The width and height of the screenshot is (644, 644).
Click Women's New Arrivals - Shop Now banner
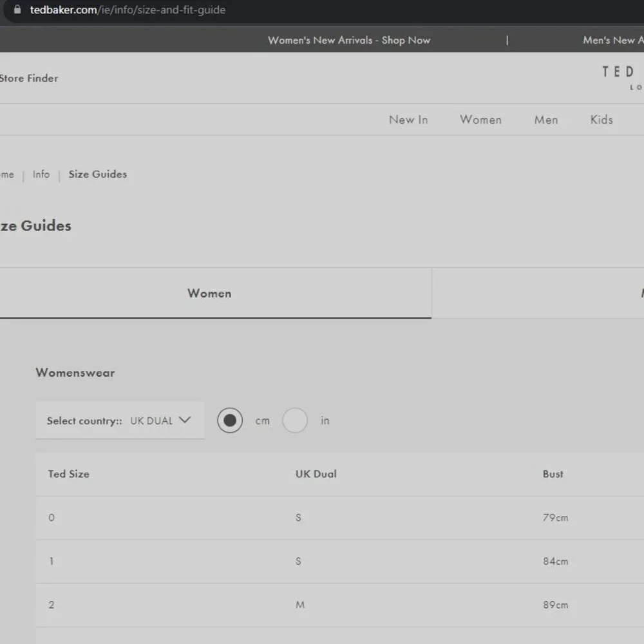click(349, 40)
